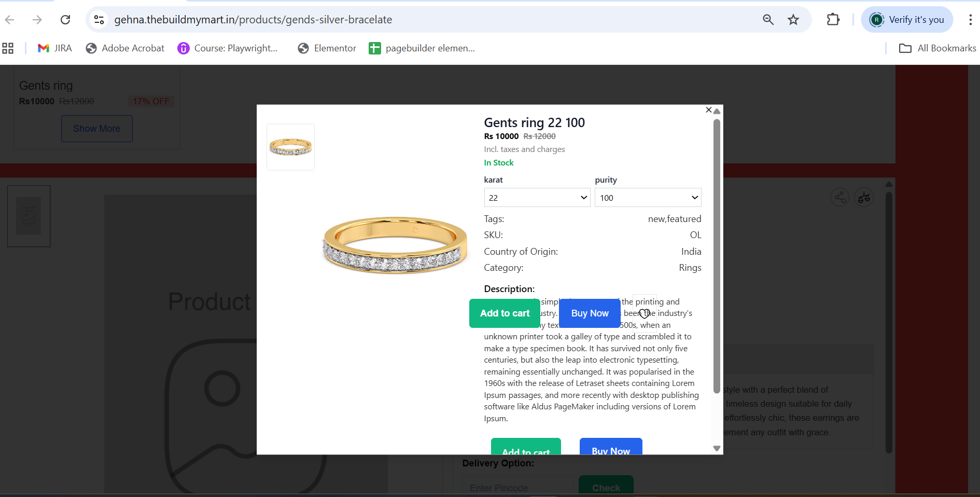Image resolution: width=980 pixels, height=497 pixels.
Task: Click Add to cart below the description
Action: tap(526, 447)
